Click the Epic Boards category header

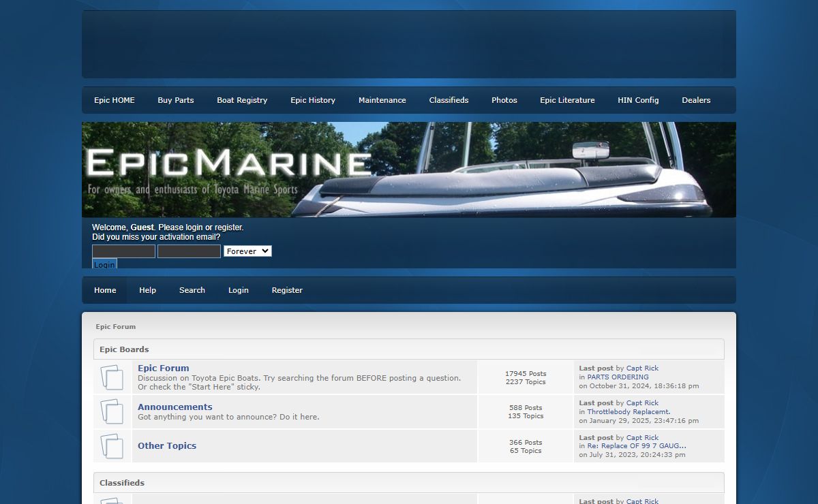[409, 349]
